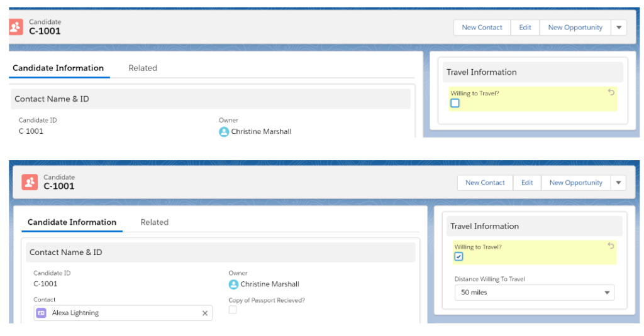Click the owner avatar in the upper record view

coord(224,132)
